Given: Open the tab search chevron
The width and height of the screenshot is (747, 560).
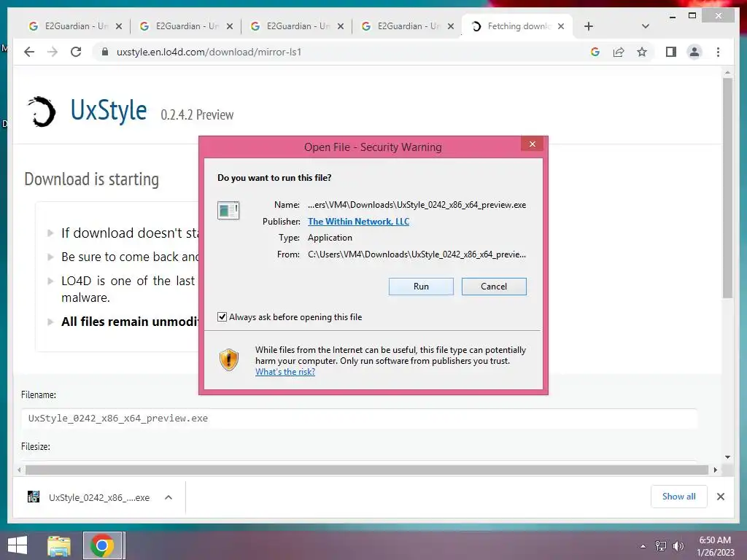Looking at the screenshot, I should [646, 26].
